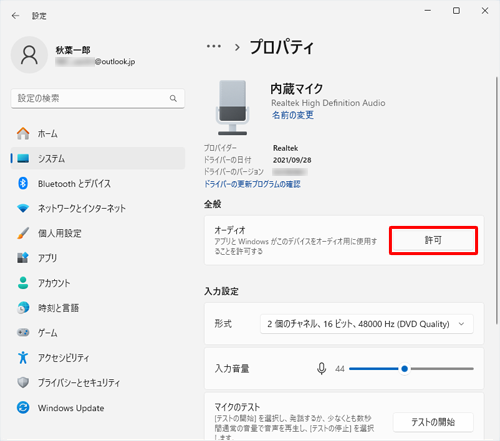Click the 個人用設定 paintbrush icon
Image resolution: width=500 pixels, height=441 pixels.
click(23, 233)
